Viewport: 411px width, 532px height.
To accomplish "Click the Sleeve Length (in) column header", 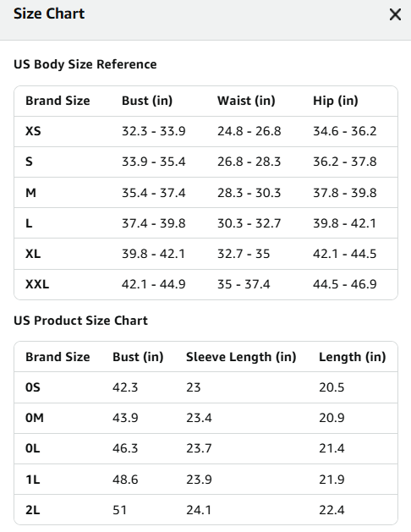I will 241,357.
